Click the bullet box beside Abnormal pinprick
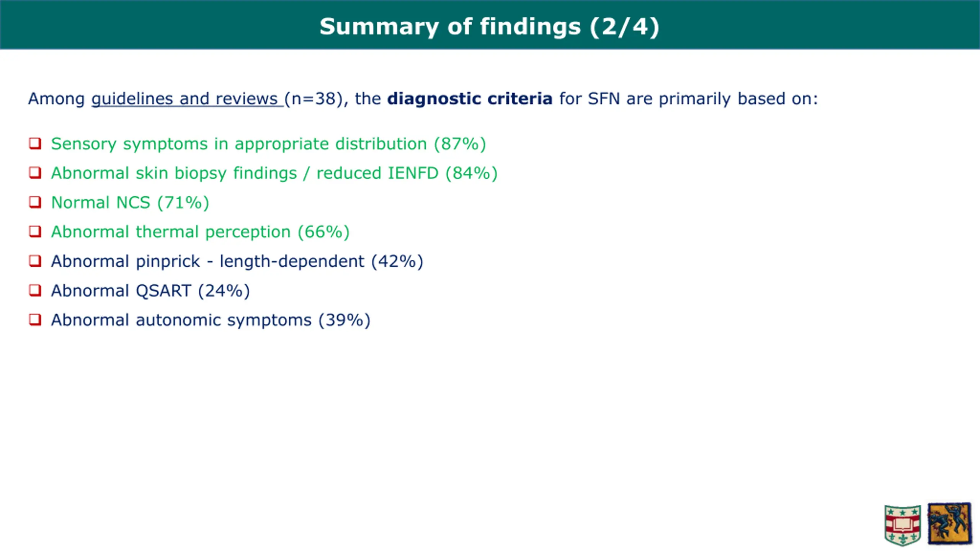The image size is (980, 551). tap(35, 261)
